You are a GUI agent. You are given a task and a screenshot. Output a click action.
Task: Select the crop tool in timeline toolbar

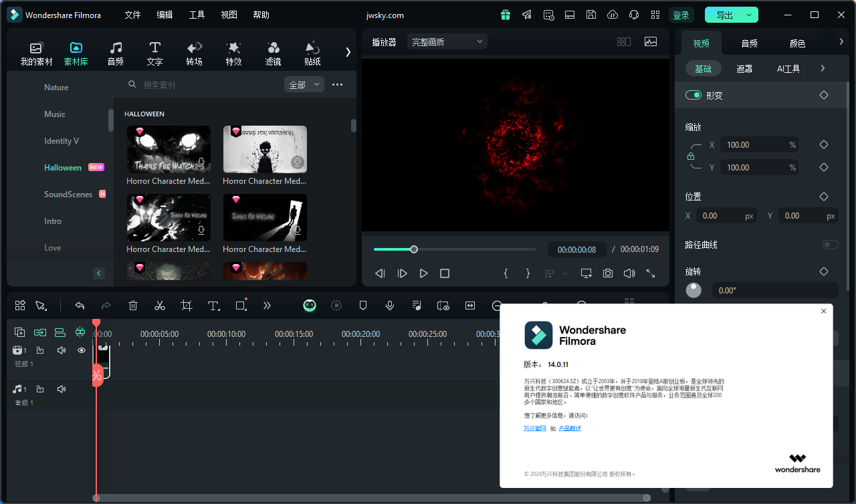(187, 305)
